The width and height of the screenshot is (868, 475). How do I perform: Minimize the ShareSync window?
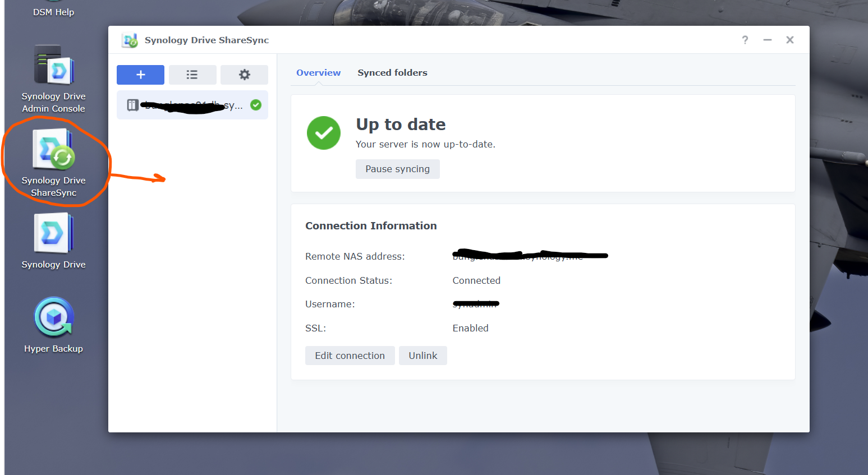point(768,40)
